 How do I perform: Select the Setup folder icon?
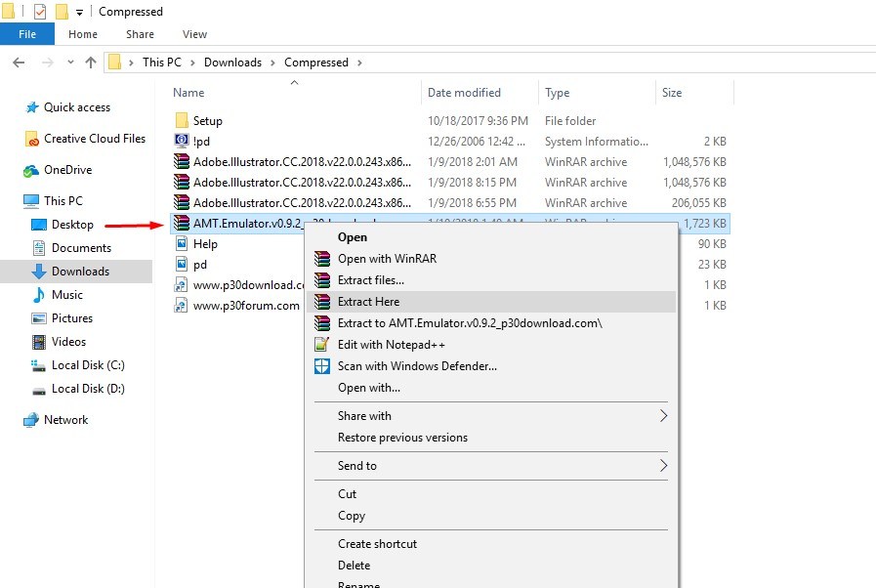pos(182,121)
